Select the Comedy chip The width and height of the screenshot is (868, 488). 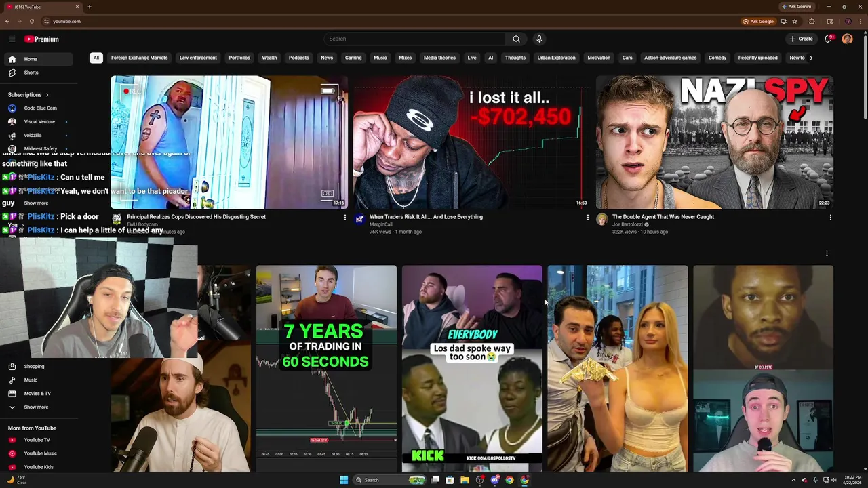pyautogui.click(x=717, y=58)
